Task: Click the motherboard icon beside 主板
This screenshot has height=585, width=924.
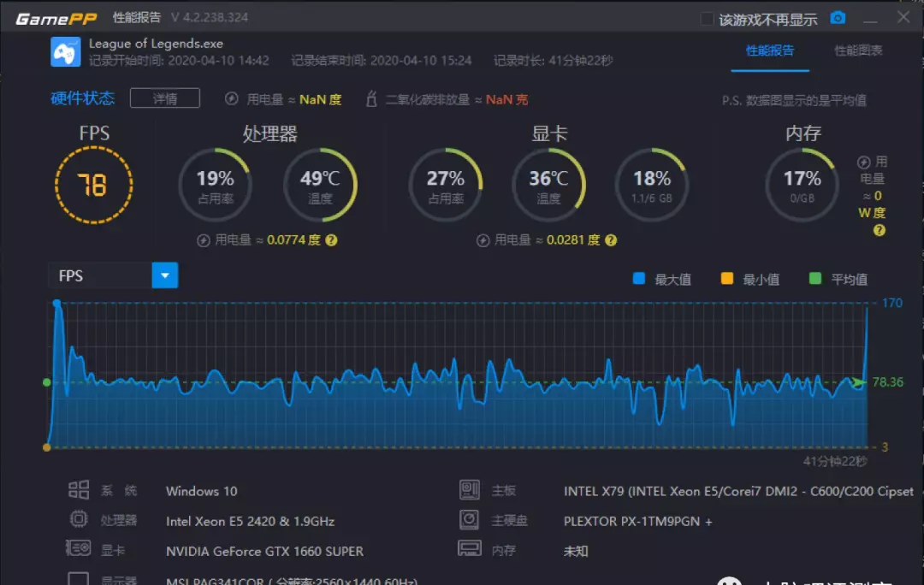Action: (470, 490)
